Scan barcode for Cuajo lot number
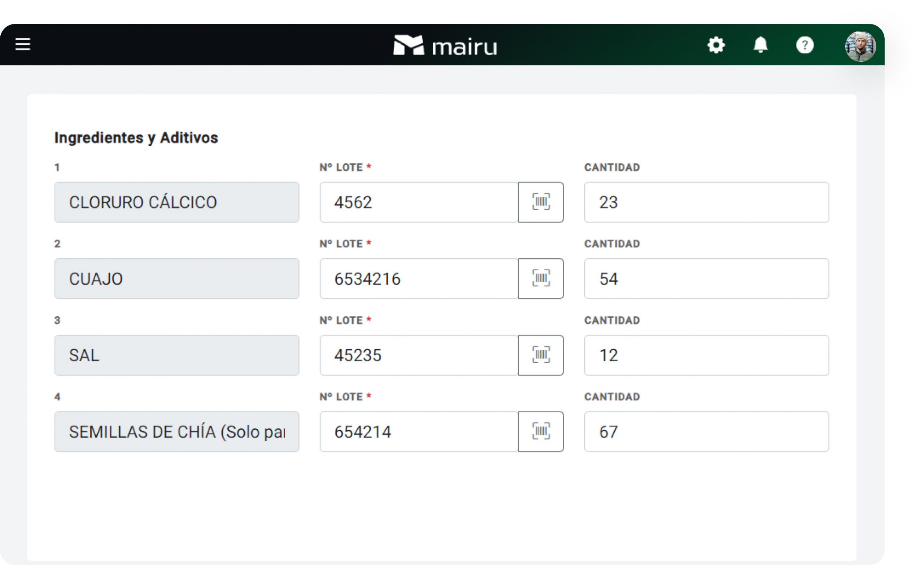The height and width of the screenshot is (565, 924). click(x=540, y=279)
